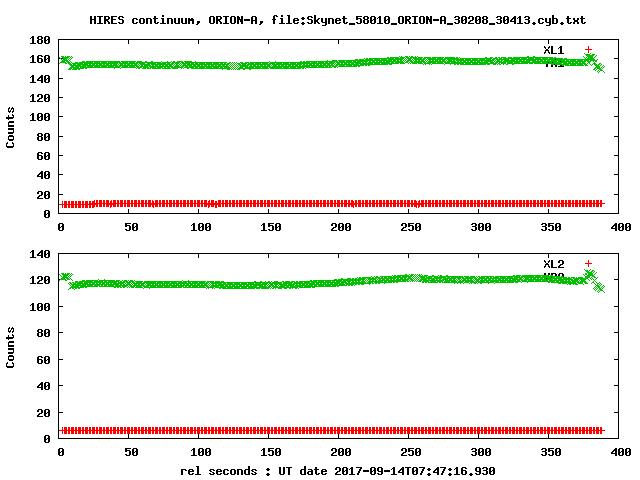Click the '100' y-axis tick on top plot

(40, 117)
